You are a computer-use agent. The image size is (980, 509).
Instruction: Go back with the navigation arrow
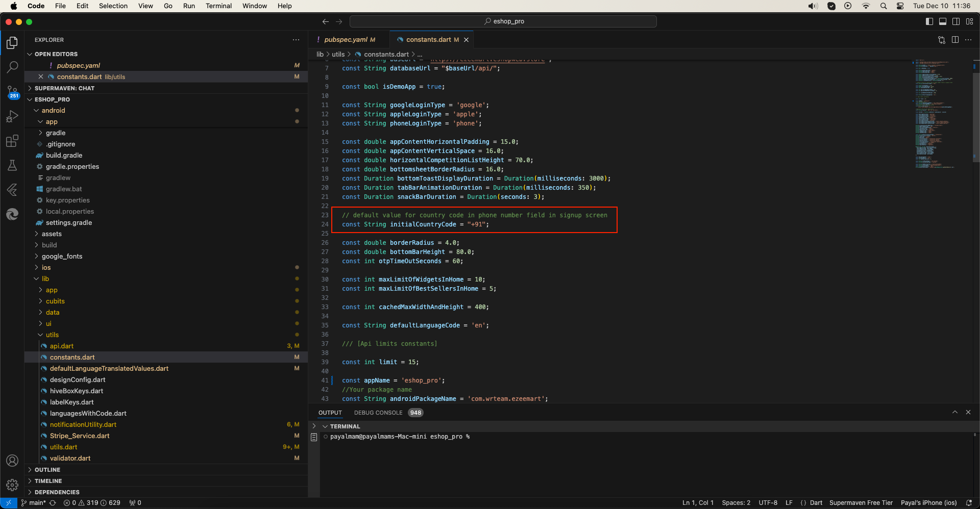(325, 21)
